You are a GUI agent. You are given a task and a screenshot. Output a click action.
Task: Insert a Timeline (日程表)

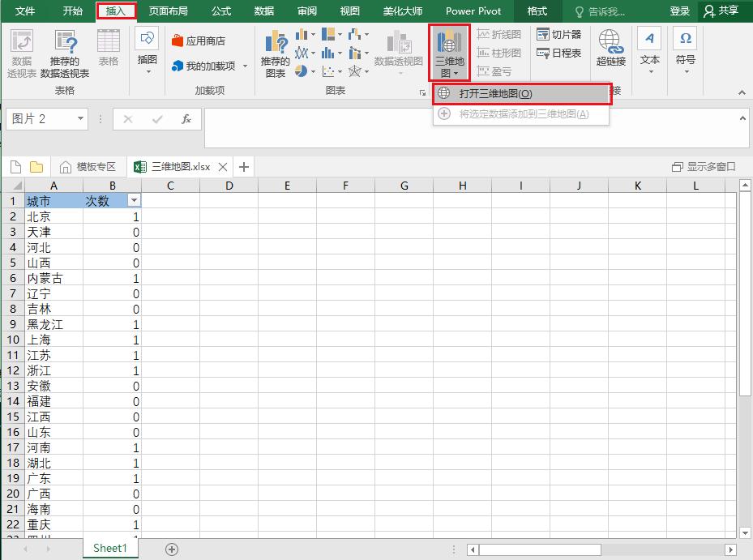point(559,53)
